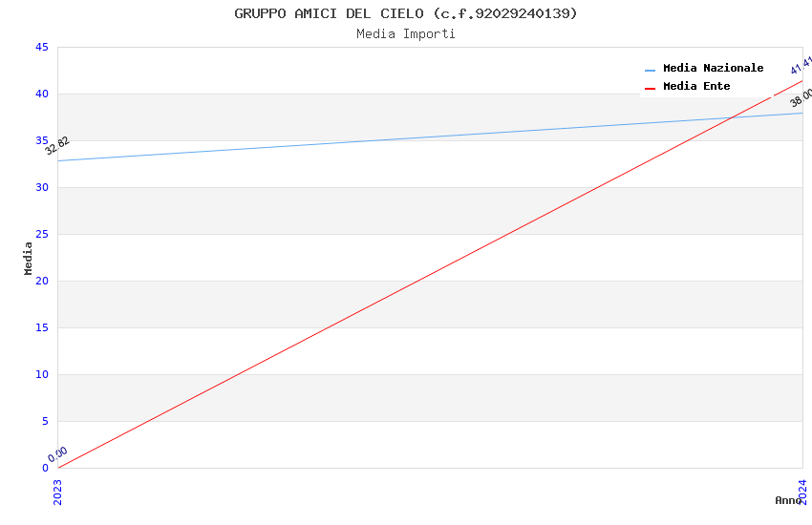Click the 10 y-axis tick label

(42, 374)
